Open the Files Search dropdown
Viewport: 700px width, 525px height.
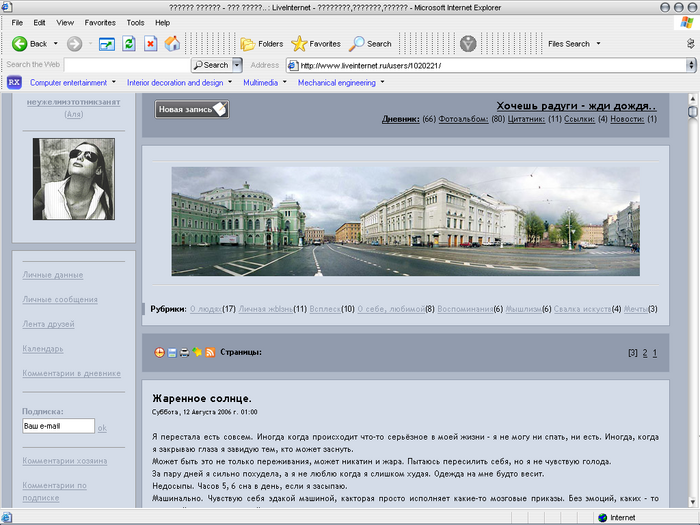click(x=598, y=44)
